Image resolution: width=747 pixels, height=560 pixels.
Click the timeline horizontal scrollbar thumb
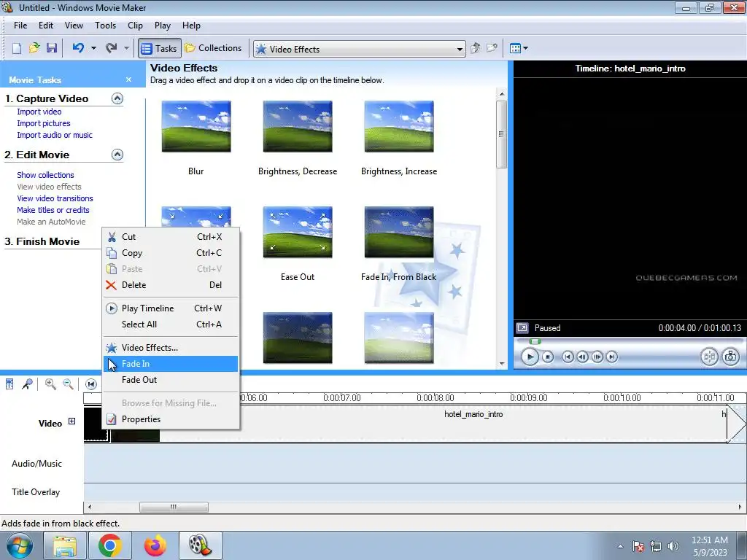174,507
